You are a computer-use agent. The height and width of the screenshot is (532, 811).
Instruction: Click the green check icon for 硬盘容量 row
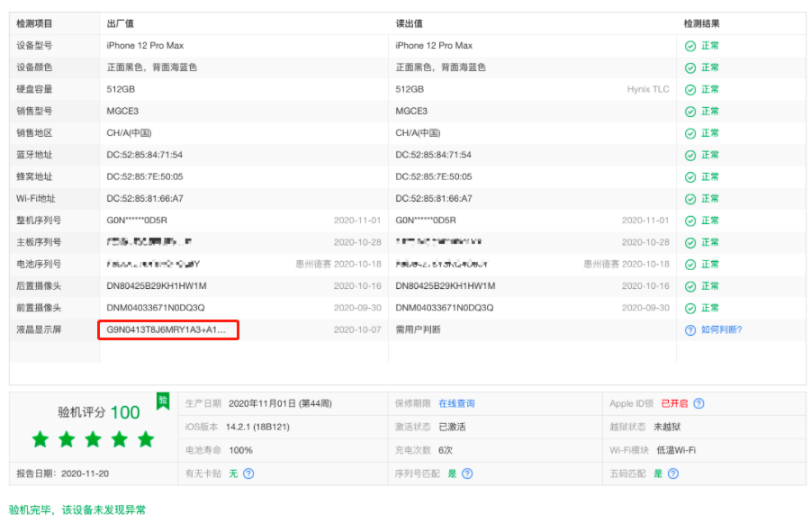point(692,89)
